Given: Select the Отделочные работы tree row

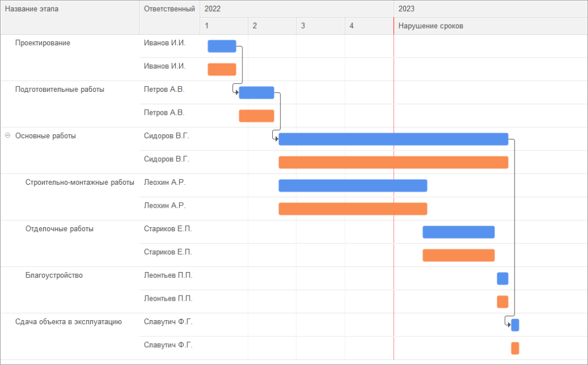Looking at the screenshot, I should click(59, 229).
